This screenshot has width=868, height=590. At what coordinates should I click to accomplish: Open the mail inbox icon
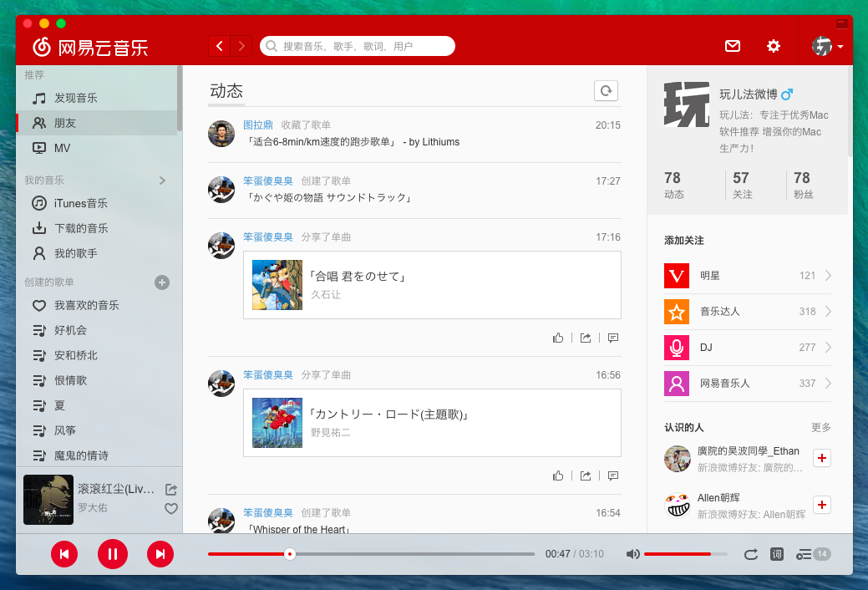[733, 46]
